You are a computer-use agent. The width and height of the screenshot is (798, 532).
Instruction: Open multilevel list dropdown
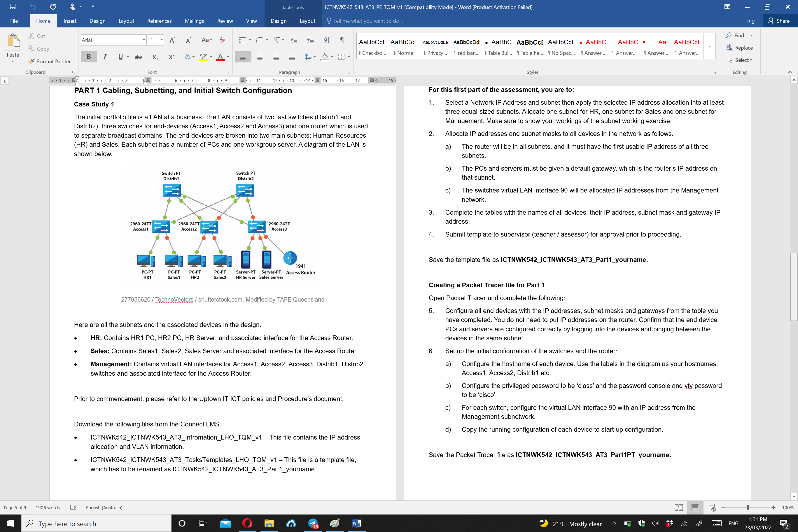click(x=283, y=40)
